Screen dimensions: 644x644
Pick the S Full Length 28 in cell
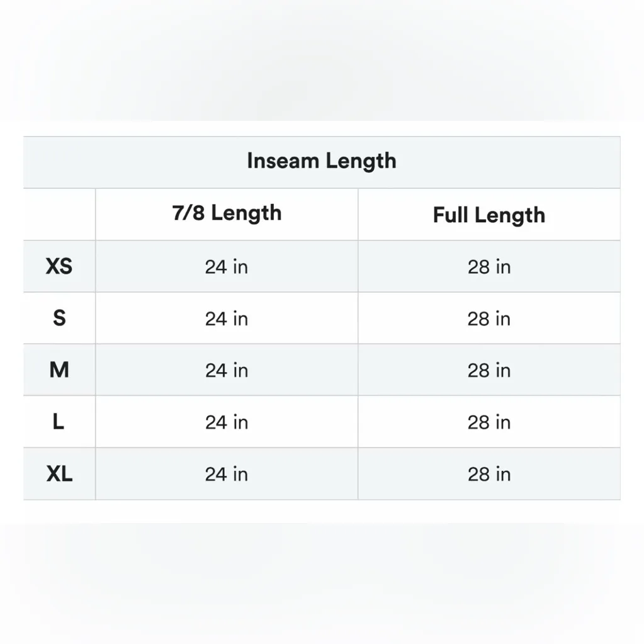click(489, 319)
